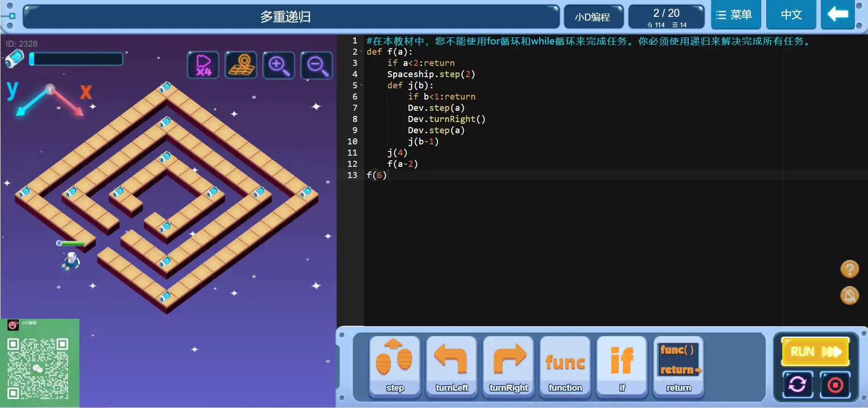Insert the turnRight command block
The image size is (868, 408).
508,366
